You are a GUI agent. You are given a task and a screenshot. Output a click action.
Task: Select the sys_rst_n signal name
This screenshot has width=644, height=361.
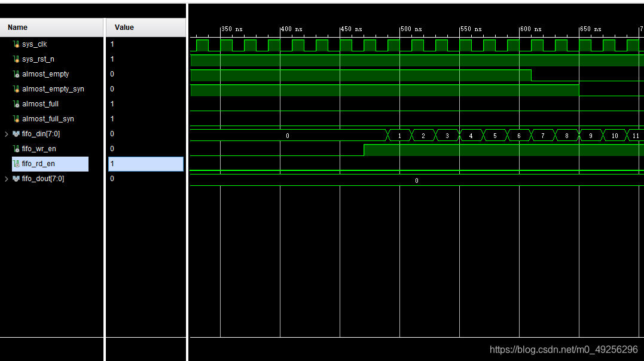tap(38, 59)
